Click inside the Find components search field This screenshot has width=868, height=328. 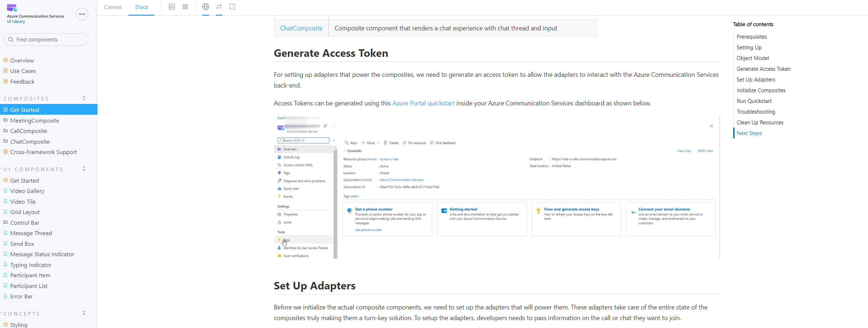[x=46, y=39]
